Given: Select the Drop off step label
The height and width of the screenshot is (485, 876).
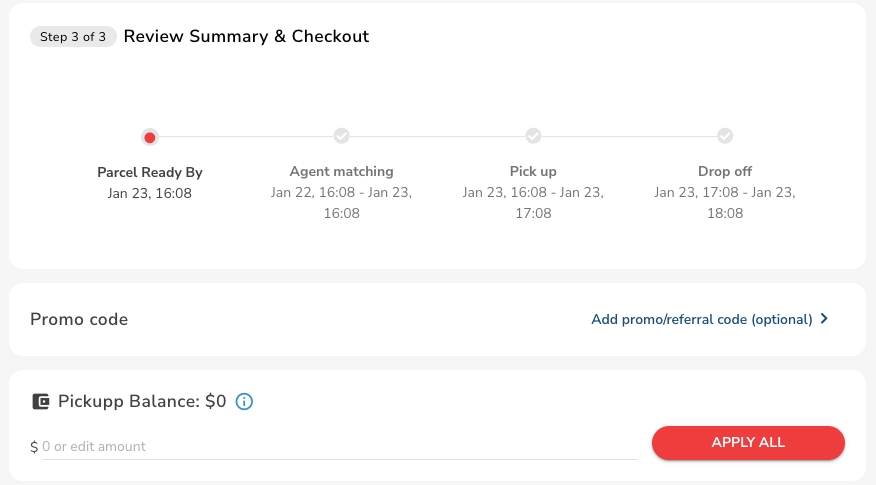Looking at the screenshot, I should (x=725, y=171).
